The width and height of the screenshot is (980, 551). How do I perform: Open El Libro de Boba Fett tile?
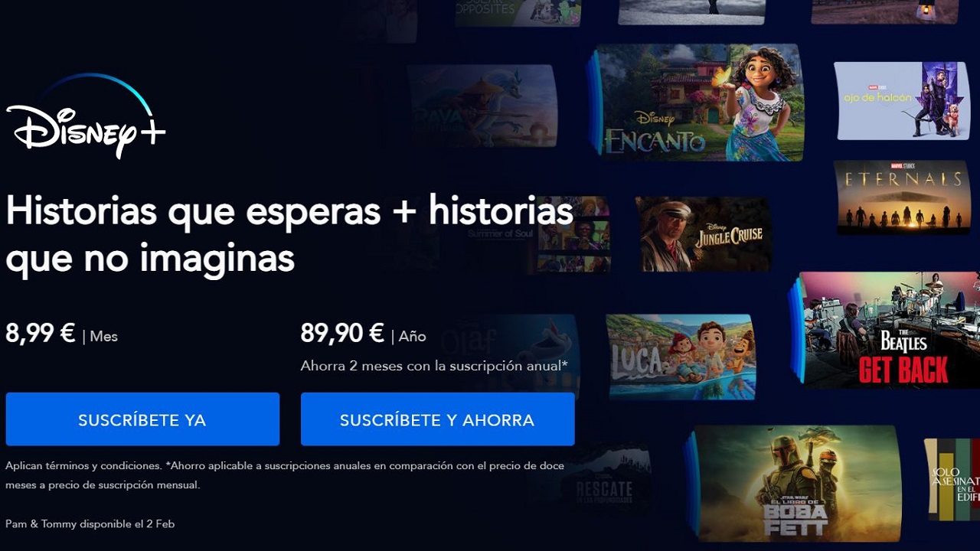(796, 484)
